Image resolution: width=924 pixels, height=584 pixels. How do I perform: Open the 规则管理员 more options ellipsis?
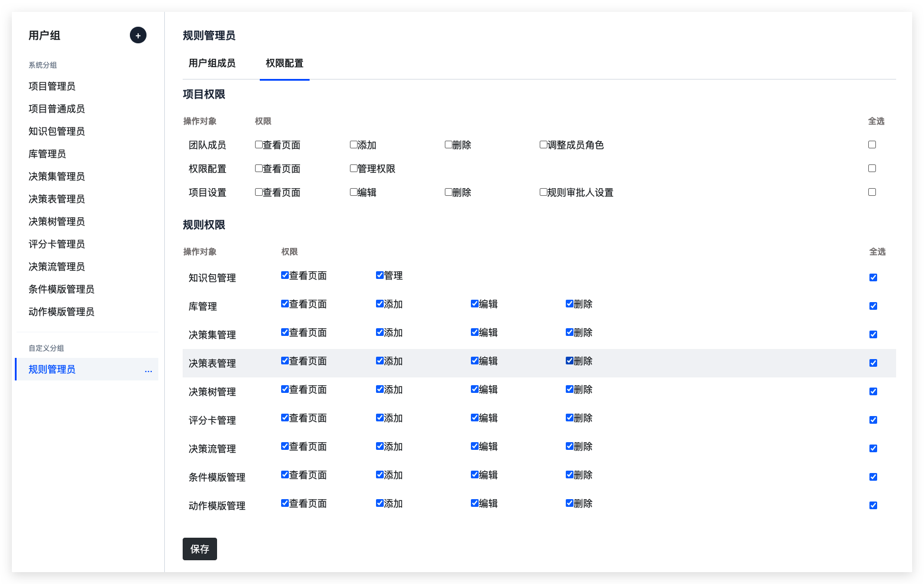(x=148, y=371)
